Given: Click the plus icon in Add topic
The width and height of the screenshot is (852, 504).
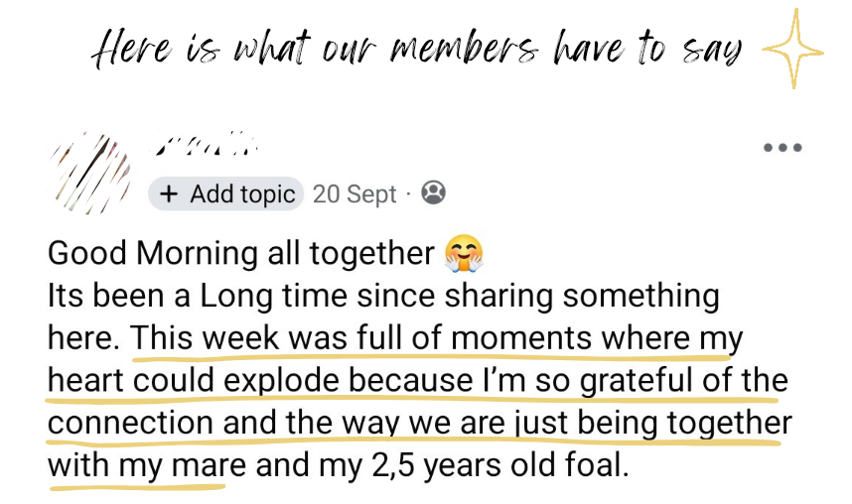Looking at the screenshot, I should [x=170, y=193].
